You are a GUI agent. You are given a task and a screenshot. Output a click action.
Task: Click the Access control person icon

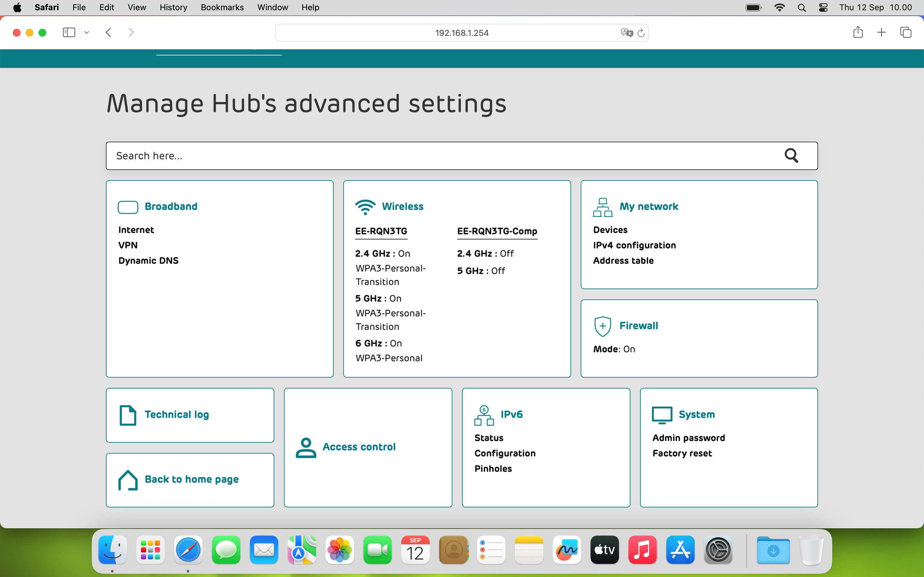click(306, 447)
